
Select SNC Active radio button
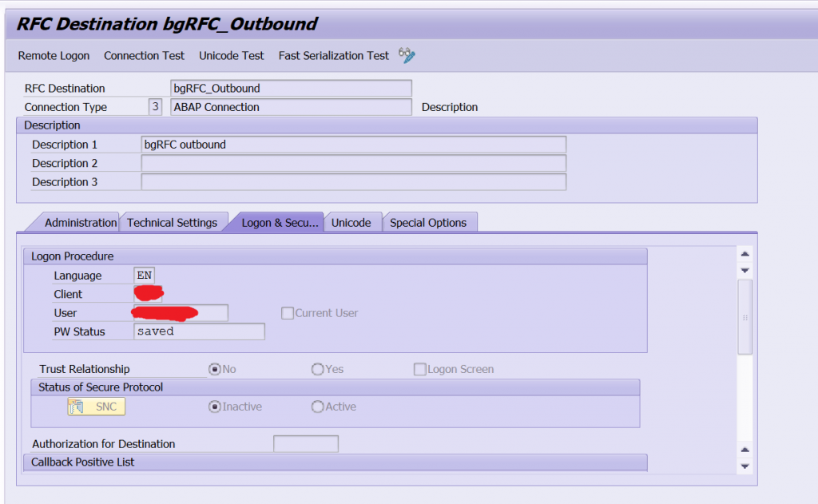(317, 407)
